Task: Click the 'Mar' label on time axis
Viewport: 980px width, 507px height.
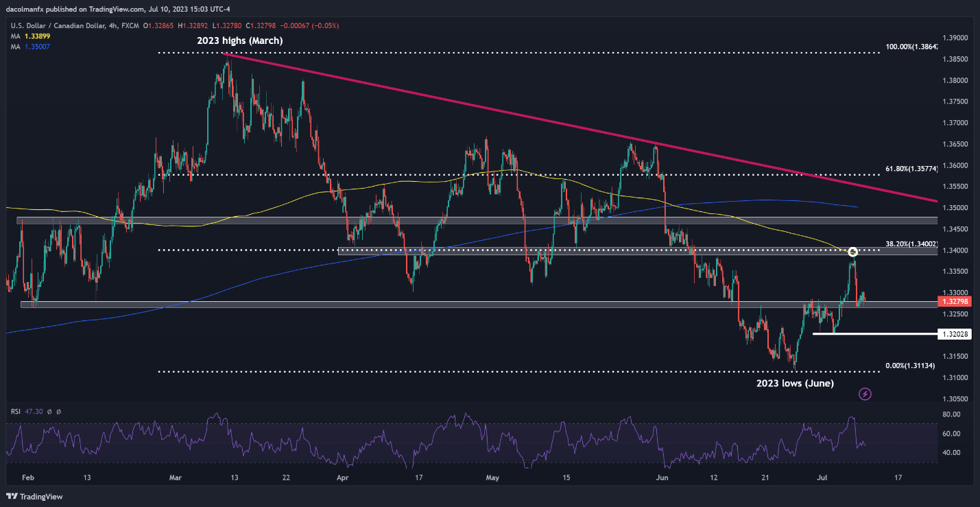Action: pyautogui.click(x=176, y=476)
